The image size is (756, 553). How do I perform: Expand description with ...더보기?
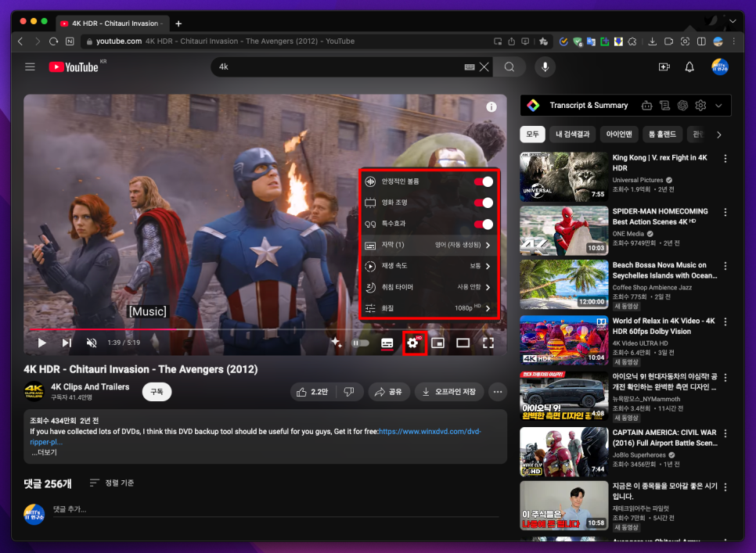coord(44,453)
